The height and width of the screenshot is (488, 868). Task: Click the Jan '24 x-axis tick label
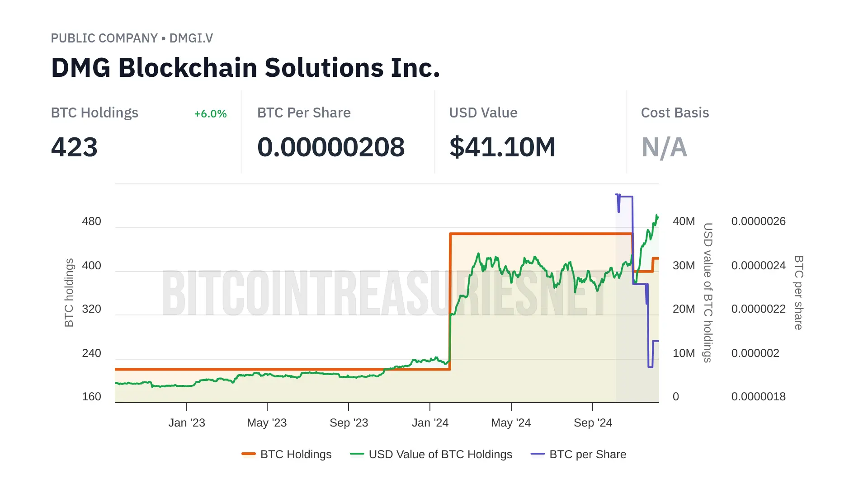pyautogui.click(x=430, y=423)
